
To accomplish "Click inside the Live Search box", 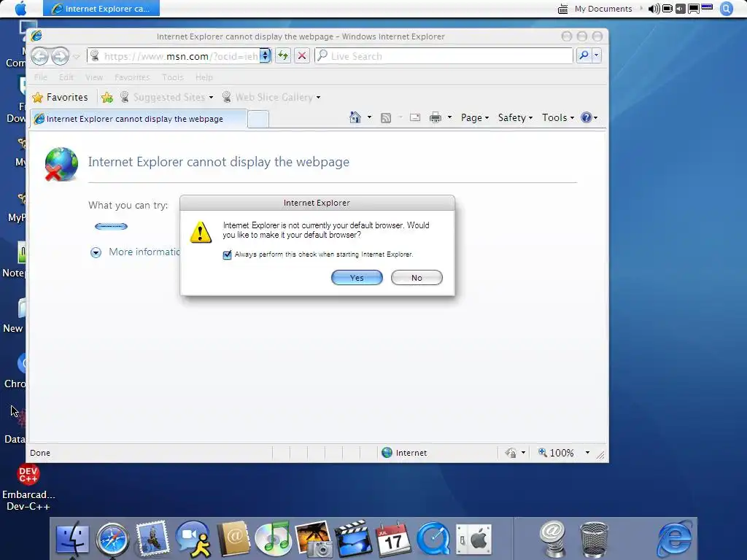I will [444, 55].
